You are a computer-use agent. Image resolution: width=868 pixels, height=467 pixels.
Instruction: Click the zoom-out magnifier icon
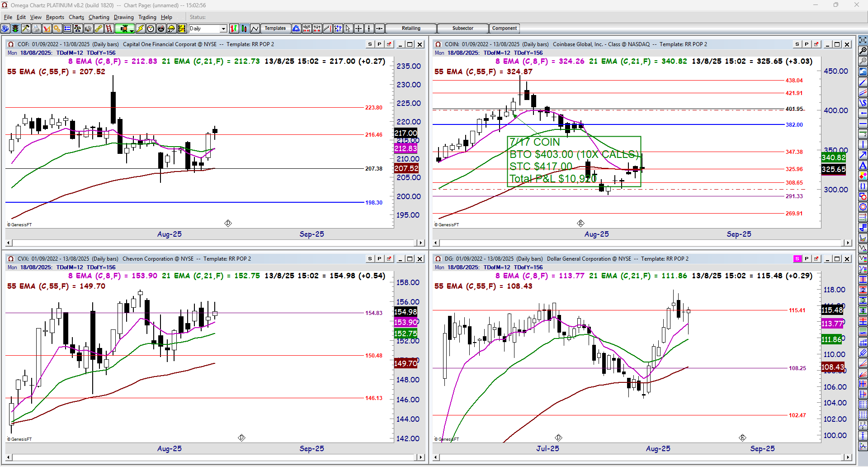click(x=863, y=61)
